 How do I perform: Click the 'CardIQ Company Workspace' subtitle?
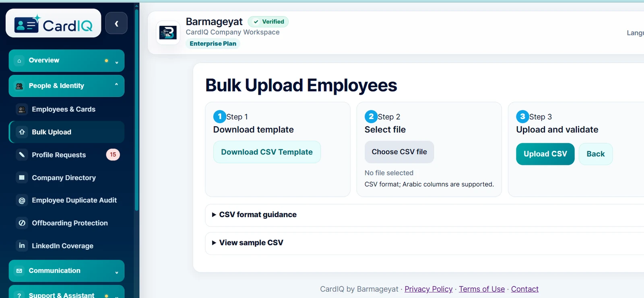[x=233, y=32]
